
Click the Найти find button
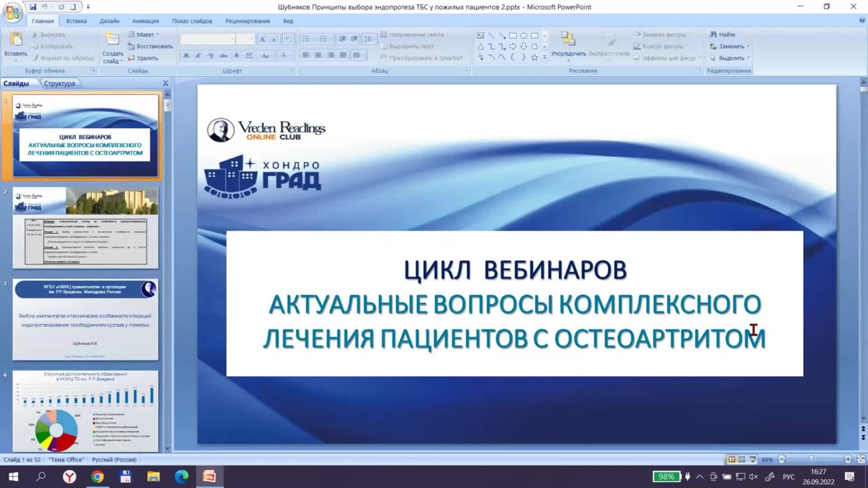pyautogui.click(x=722, y=34)
